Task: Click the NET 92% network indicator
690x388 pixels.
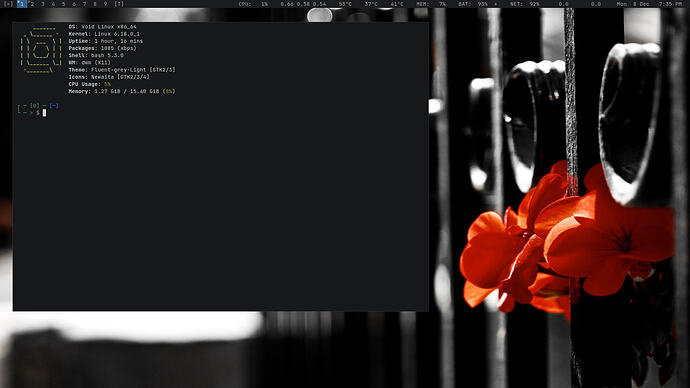Action: click(x=525, y=4)
